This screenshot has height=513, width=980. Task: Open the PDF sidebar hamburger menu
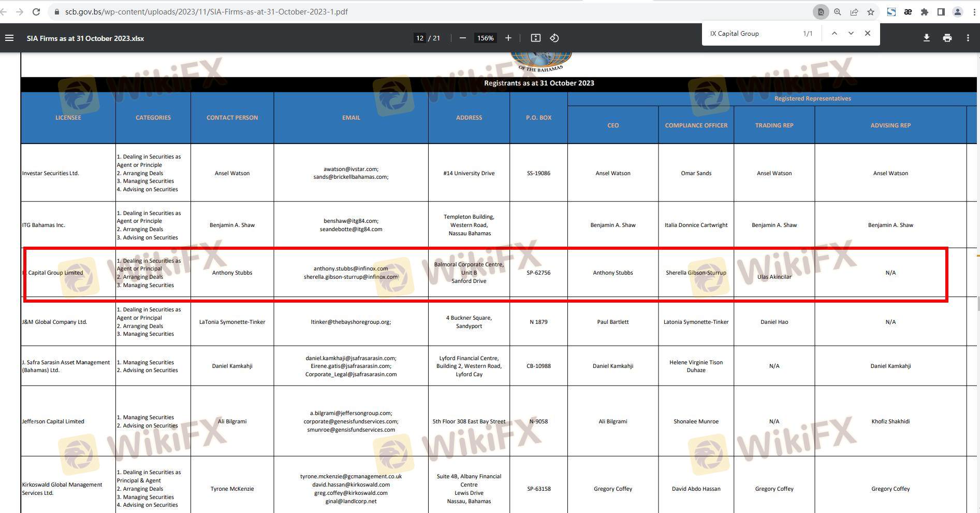pos(9,38)
